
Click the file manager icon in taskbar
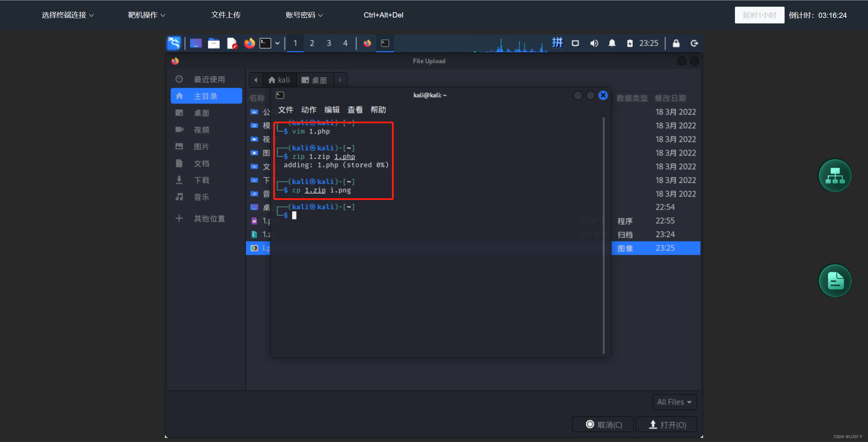[x=213, y=43]
